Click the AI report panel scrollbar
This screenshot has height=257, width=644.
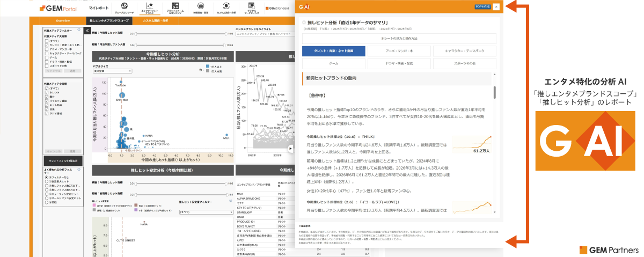[495, 92]
